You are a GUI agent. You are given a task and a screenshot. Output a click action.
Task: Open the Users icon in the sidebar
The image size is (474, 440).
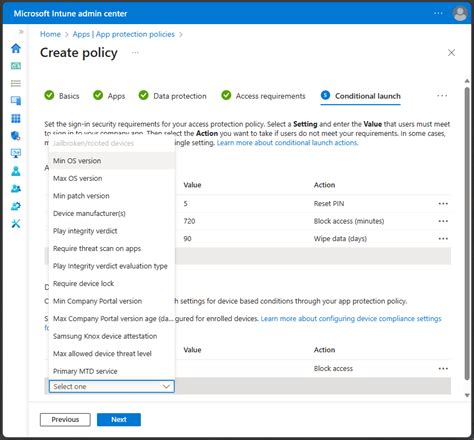point(16,171)
